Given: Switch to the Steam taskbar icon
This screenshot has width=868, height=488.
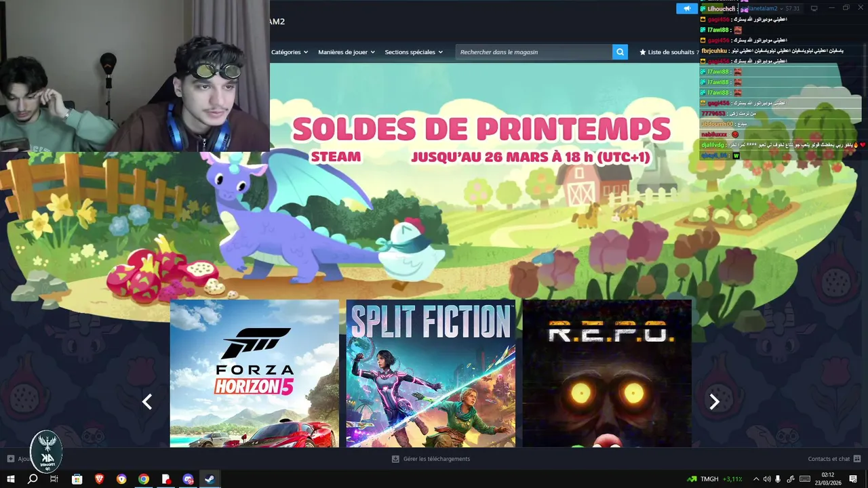Looking at the screenshot, I should click(x=210, y=479).
